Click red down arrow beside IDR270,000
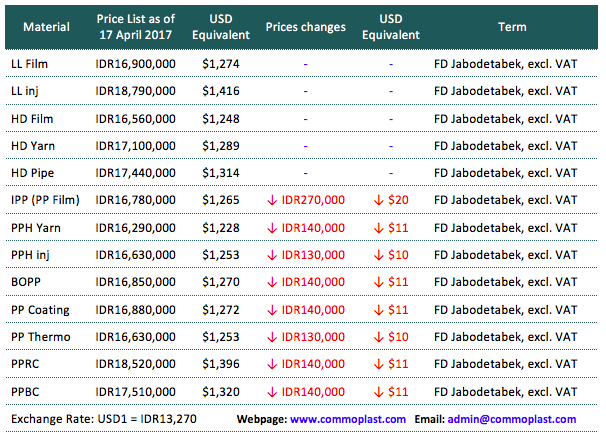Image resolution: width=606 pixels, height=438 pixels. point(272,200)
